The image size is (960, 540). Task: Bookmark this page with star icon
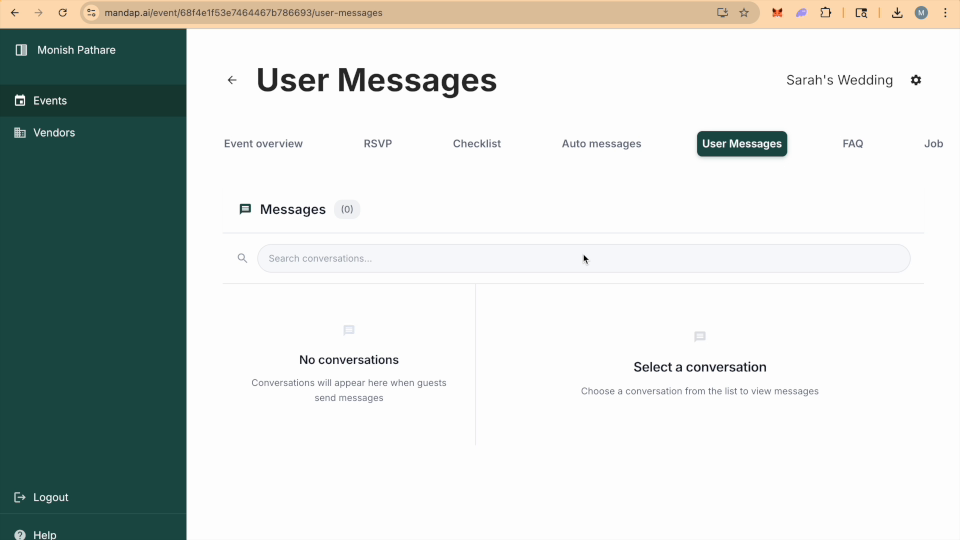tap(744, 12)
